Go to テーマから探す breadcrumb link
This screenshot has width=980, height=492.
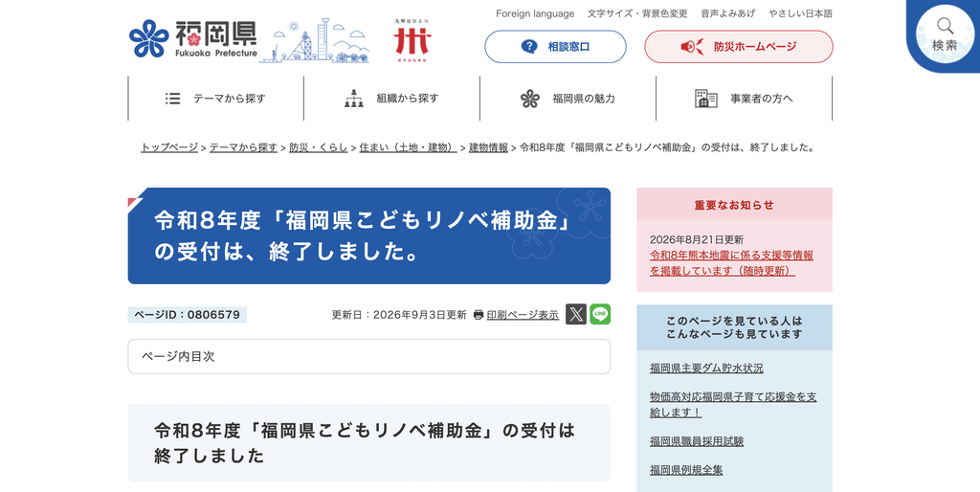pos(243,148)
